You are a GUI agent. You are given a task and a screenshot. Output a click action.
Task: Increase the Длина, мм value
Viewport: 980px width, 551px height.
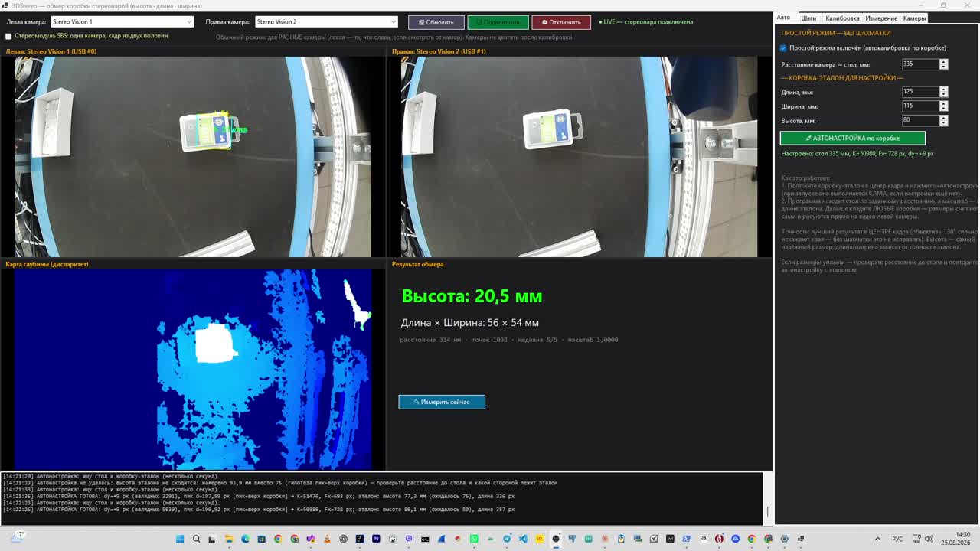pos(943,90)
